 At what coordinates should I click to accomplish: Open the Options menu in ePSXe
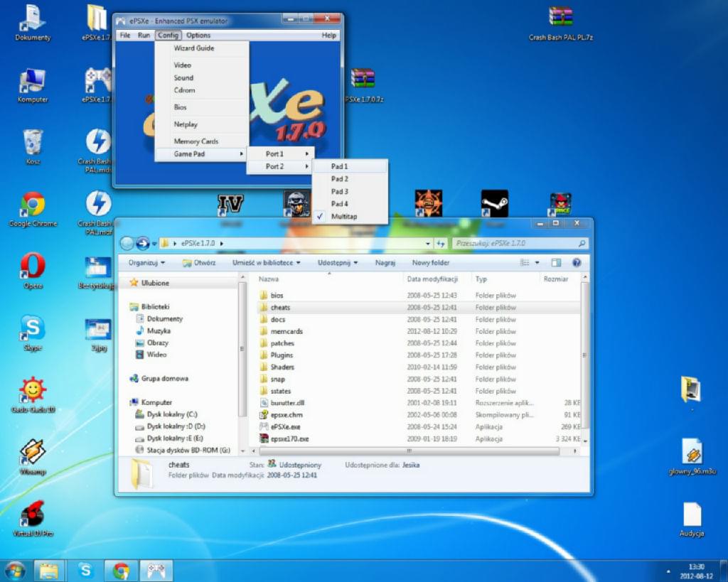[198, 36]
